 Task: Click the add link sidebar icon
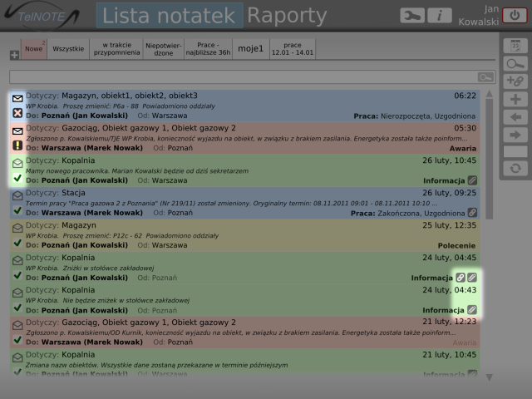click(515, 81)
